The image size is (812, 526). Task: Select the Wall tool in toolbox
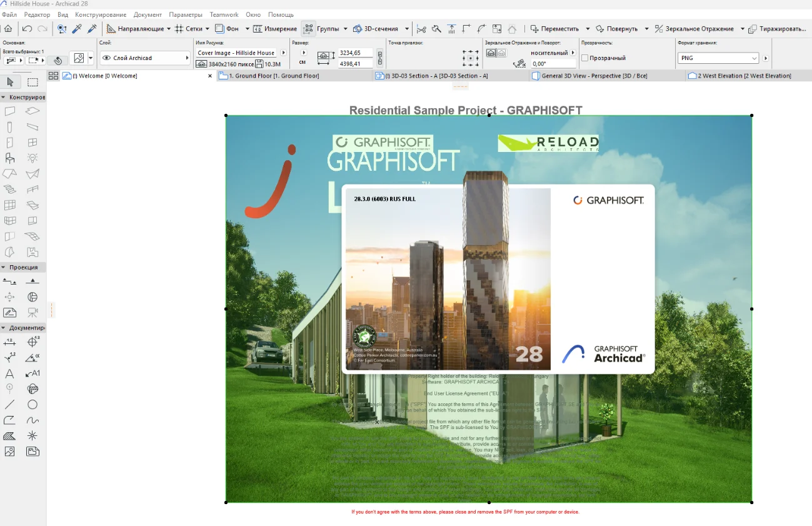point(10,111)
